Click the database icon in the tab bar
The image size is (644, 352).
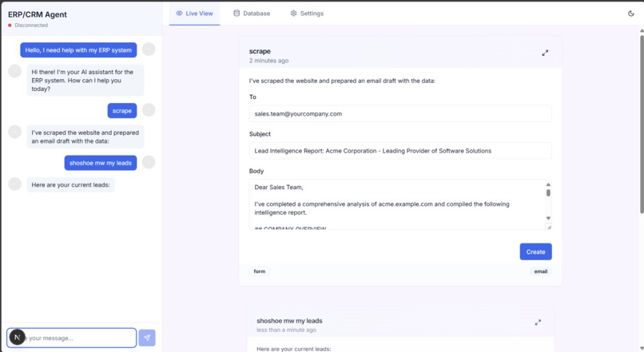(x=237, y=13)
